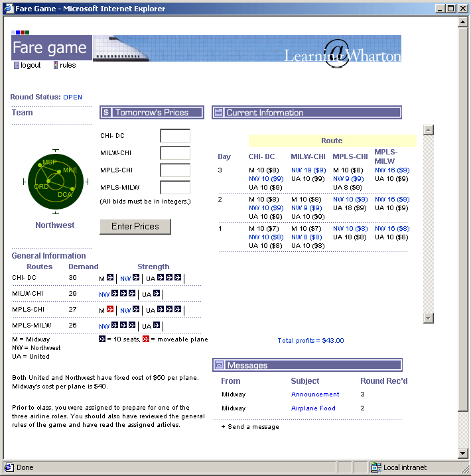Click the Fare game title logo
The height and width of the screenshot is (476, 471).
51,48
